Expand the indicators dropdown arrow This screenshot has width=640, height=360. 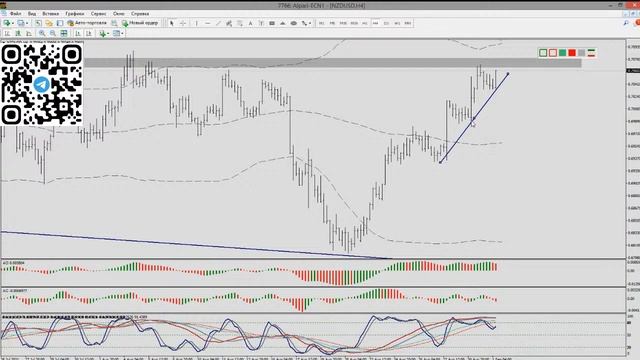click(x=108, y=33)
